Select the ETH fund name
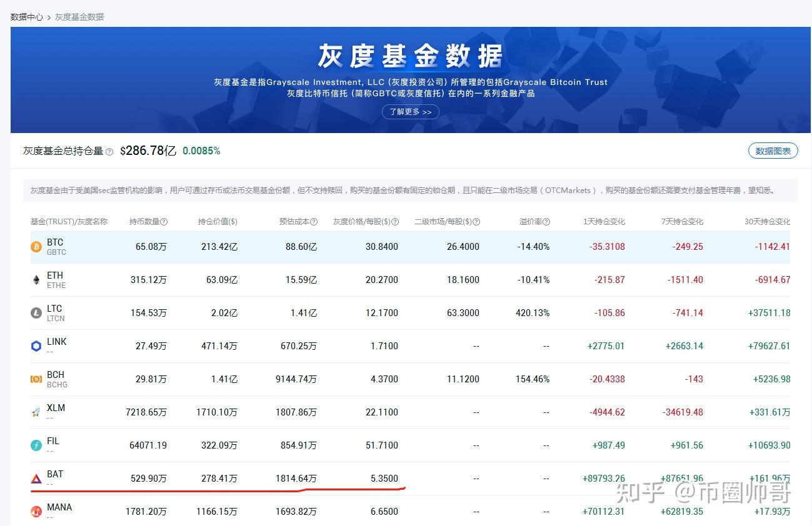The width and height of the screenshot is (812, 526). 55,275
